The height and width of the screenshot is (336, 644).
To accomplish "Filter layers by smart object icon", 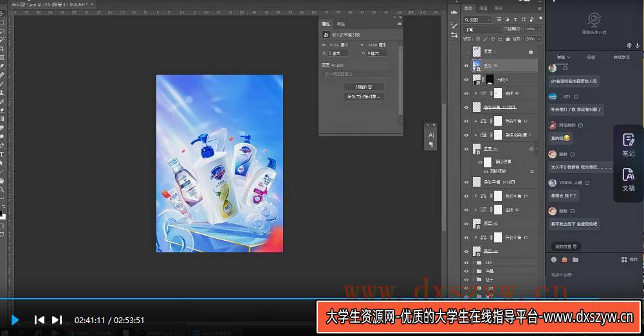I will [x=531, y=19].
